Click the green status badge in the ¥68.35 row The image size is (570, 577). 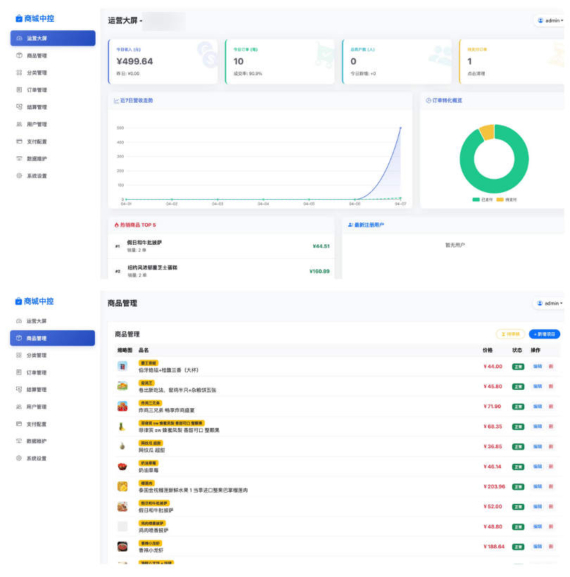pos(518,426)
